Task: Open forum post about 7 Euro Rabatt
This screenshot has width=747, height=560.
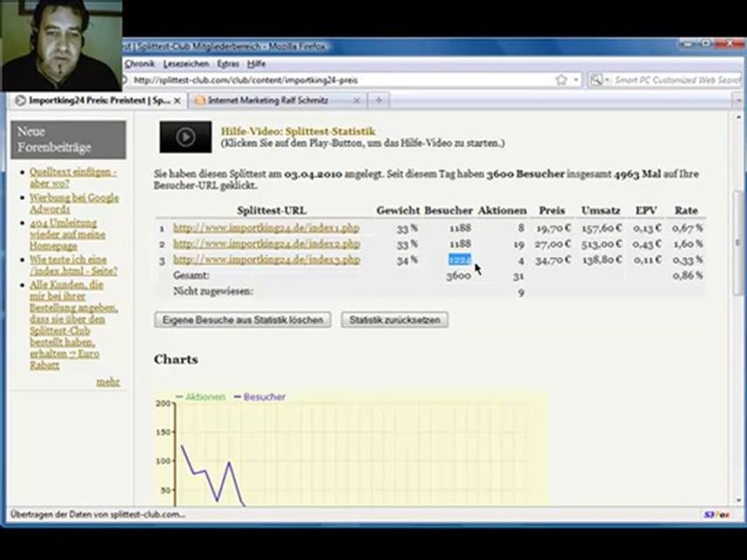Action: (x=73, y=325)
